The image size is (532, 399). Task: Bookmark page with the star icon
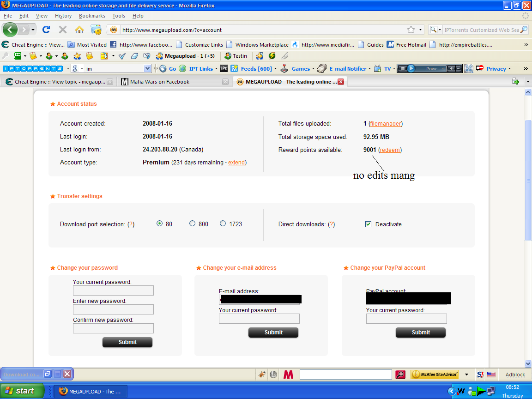[411, 30]
